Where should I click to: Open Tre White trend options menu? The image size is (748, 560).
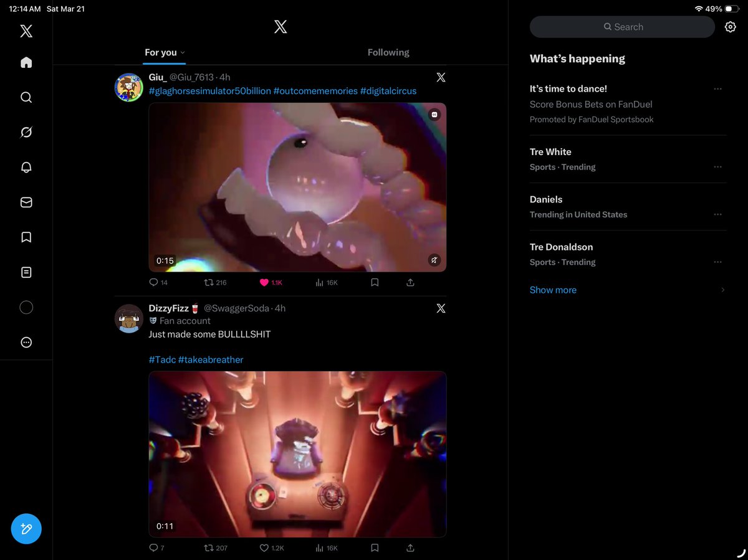pyautogui.click(x=717, y=167)
